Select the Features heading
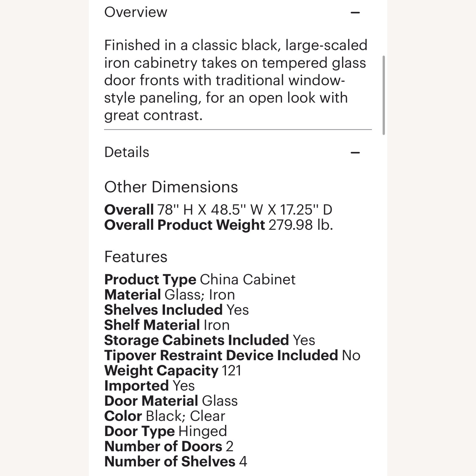 pos(136,257)
